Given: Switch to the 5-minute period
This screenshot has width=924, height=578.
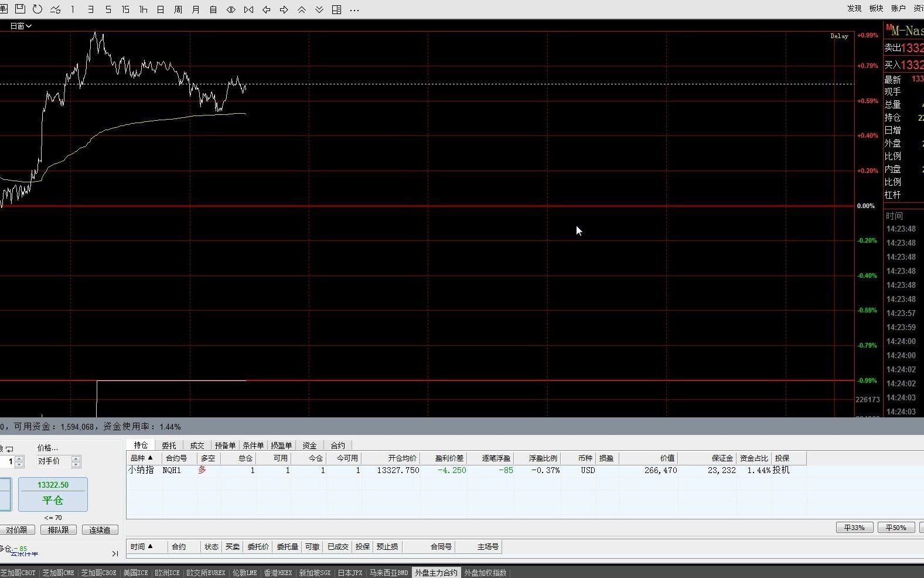Looking at the screenshot, I should (x=108, y=9).
